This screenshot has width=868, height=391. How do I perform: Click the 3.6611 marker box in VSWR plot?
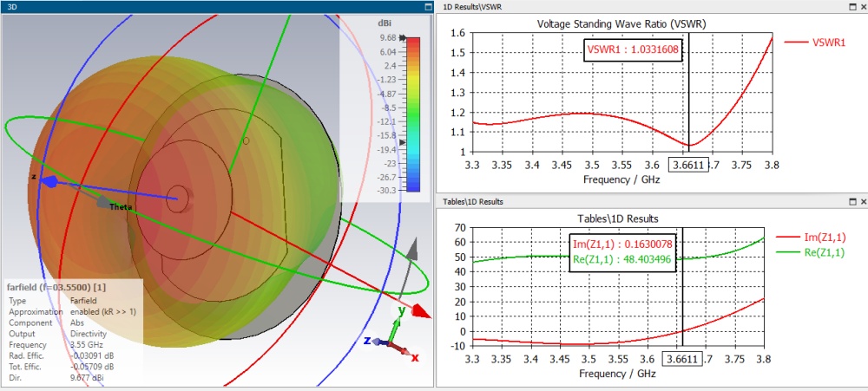pyautogui.click(x=688, y=165)
